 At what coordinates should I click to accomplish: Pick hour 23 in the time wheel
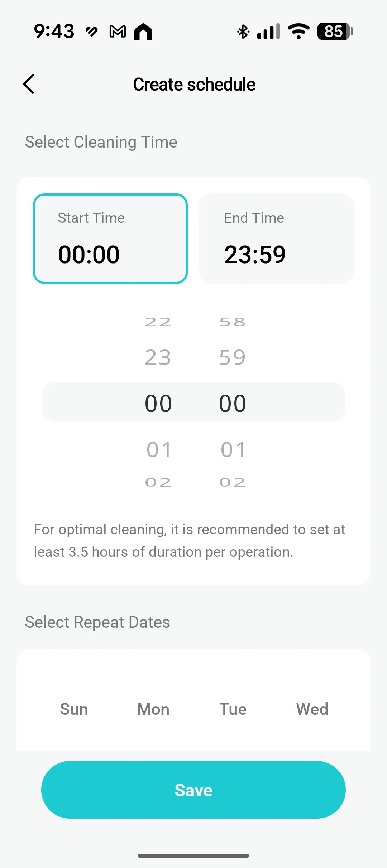(x=158, y=357)
